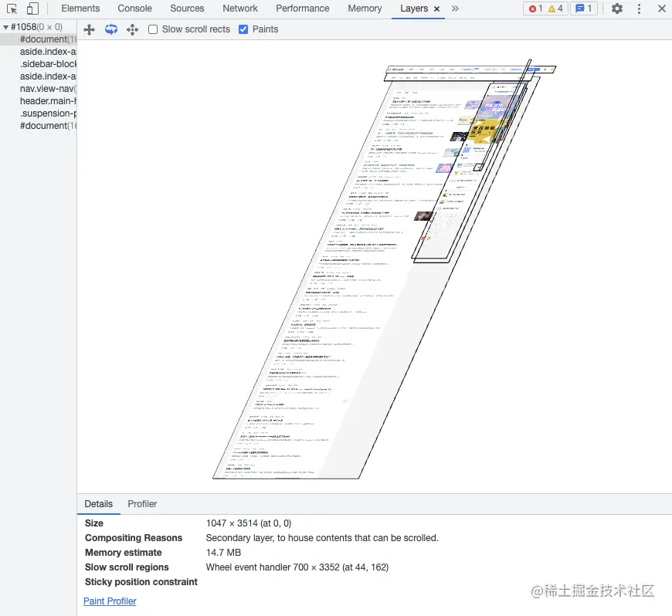Screen dimensions: 672x616
Task: Open the Performance tab
Action: [x=303, y=8]
